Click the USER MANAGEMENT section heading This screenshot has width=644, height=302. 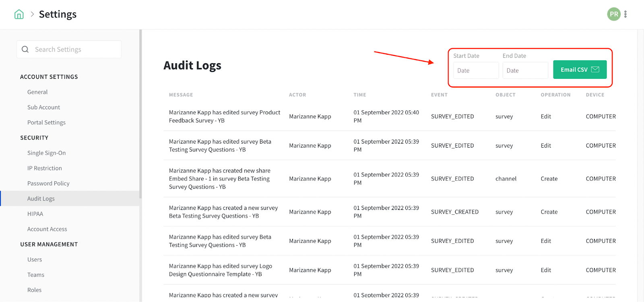[x=49, y=244]
